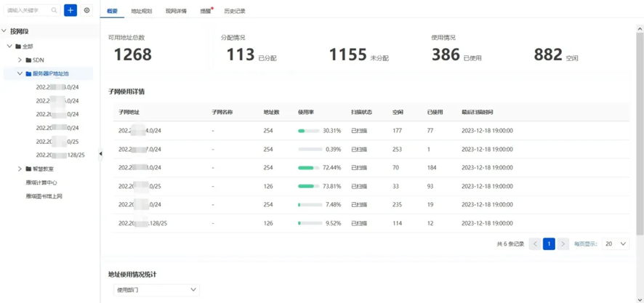Image resolution: width=644 pixels, height=303 pixels.
Task: Collapse the 服务器IP地址池 node
Action: (x=20, y=73)
